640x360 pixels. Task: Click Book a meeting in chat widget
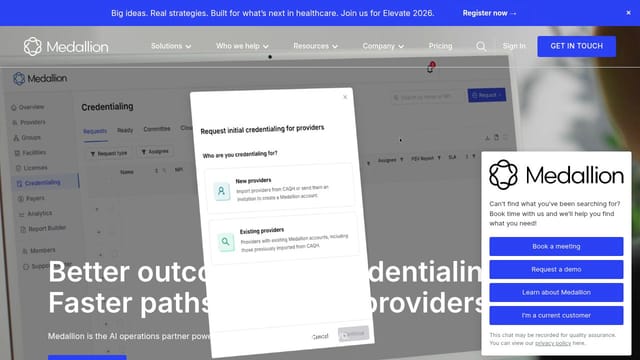pos(556,247)
